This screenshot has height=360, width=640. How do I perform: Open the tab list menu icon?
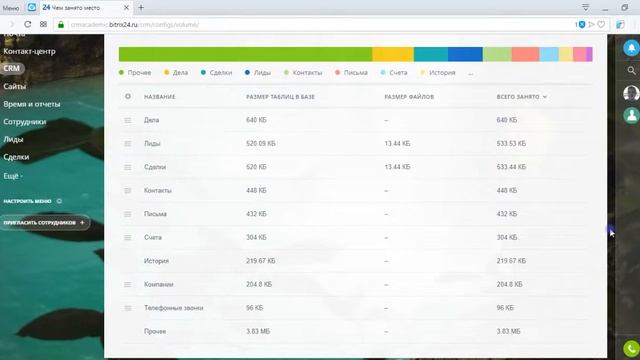(x=585, y=7)
